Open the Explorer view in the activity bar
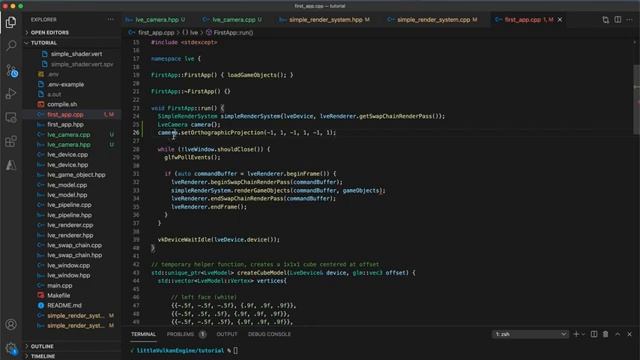 (x=11, y=22)
